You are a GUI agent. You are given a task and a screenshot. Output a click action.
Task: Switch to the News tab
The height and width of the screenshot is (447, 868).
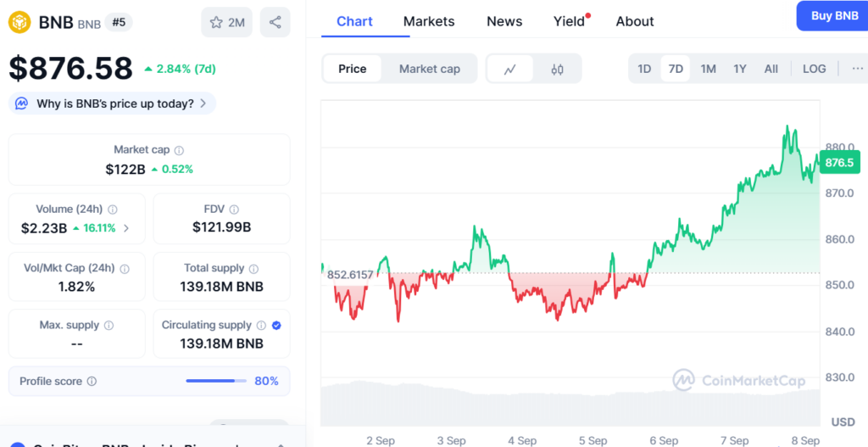(x=504, y=21)
